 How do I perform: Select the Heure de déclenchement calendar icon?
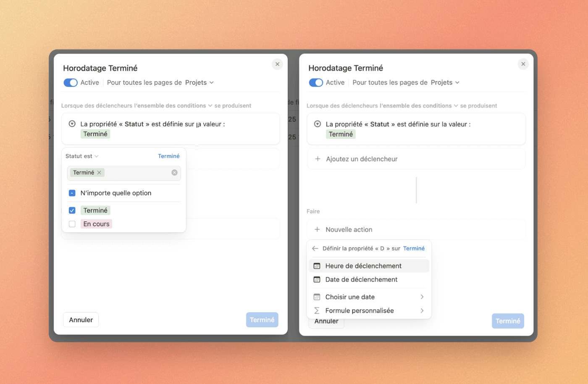tap(318, 266)
